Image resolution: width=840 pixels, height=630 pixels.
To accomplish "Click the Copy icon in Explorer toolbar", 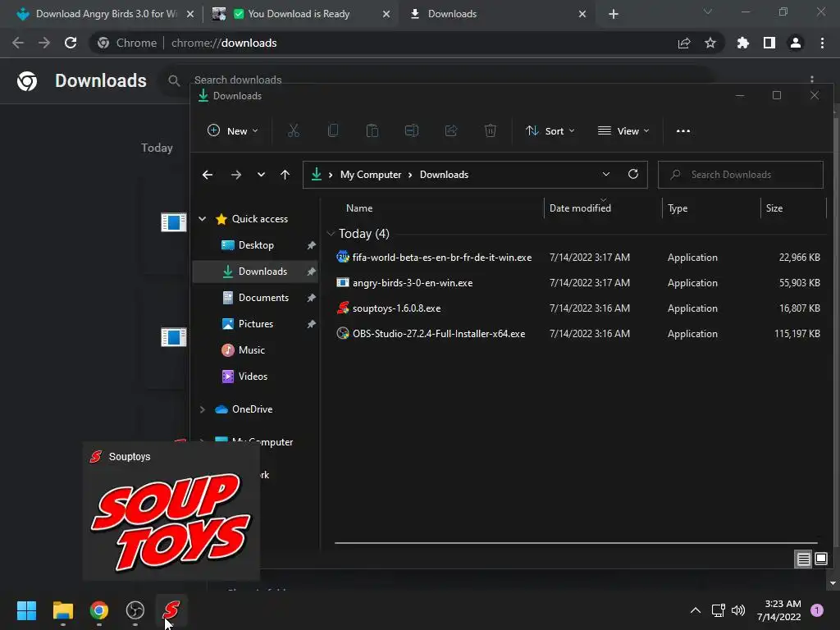I will click(333, 130).
